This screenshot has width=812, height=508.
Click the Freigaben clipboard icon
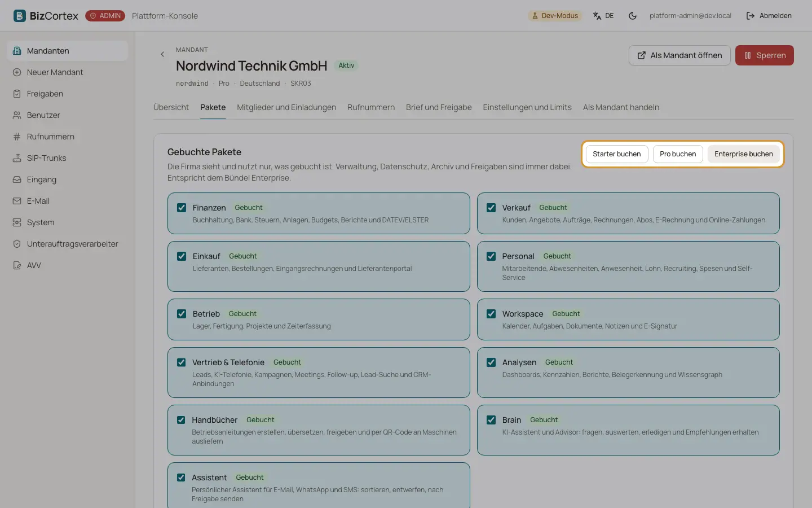[17, 94]
